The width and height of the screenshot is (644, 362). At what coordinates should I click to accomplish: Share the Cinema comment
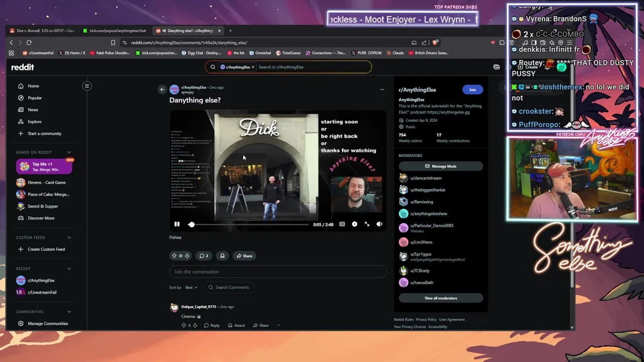261,325
